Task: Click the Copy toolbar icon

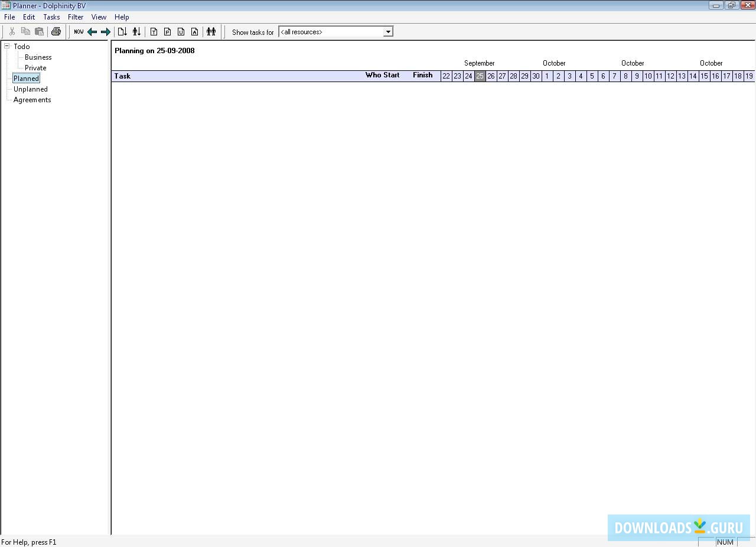Action: click(x=25, y=32)
